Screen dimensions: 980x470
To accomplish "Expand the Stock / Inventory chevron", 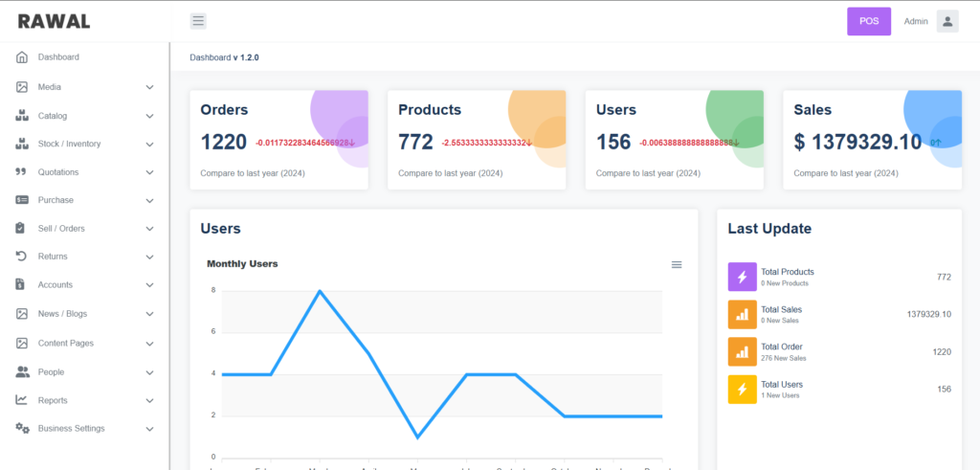I will click(x=149, y=145).
